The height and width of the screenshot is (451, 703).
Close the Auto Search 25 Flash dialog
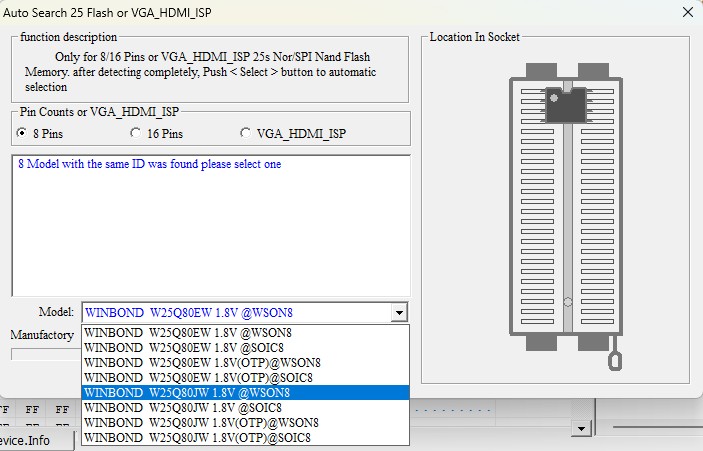coord(686,13)
